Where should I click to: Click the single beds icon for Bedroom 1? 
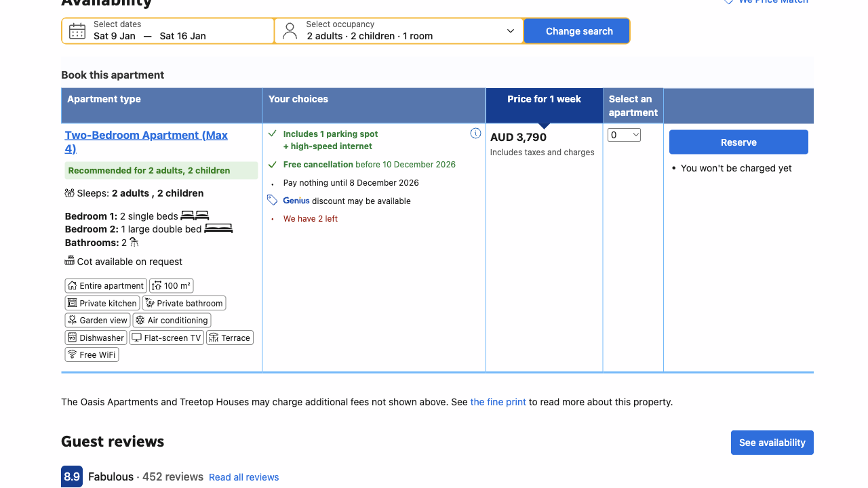click(x=195, y=216)
